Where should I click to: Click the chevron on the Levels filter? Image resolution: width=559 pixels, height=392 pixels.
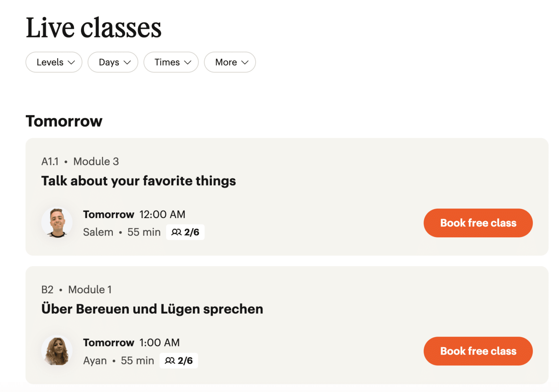(x=71, y=62)
